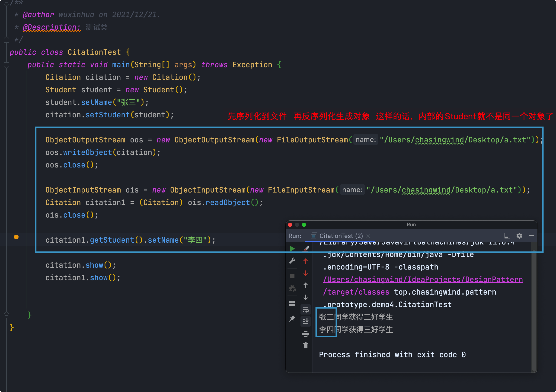Click the yellow lightbulb intention icon
Image resolution: width=556 pixels, height=392 pixels.
(x=16, y=238)
